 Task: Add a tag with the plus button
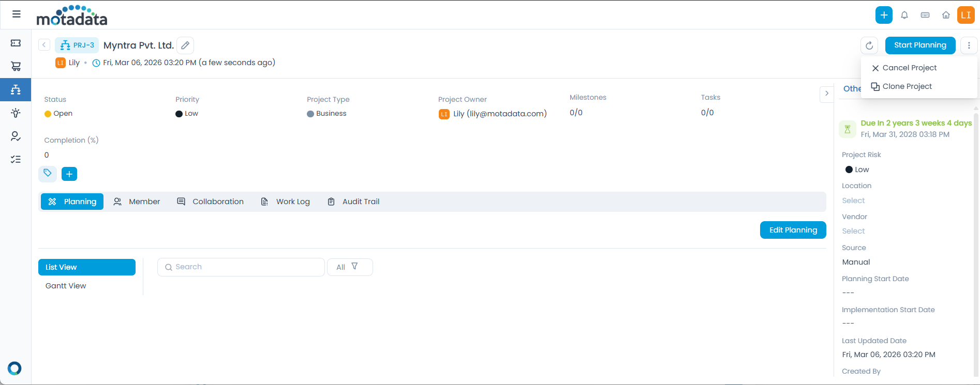pyautogui.click(x=69, y=174)
